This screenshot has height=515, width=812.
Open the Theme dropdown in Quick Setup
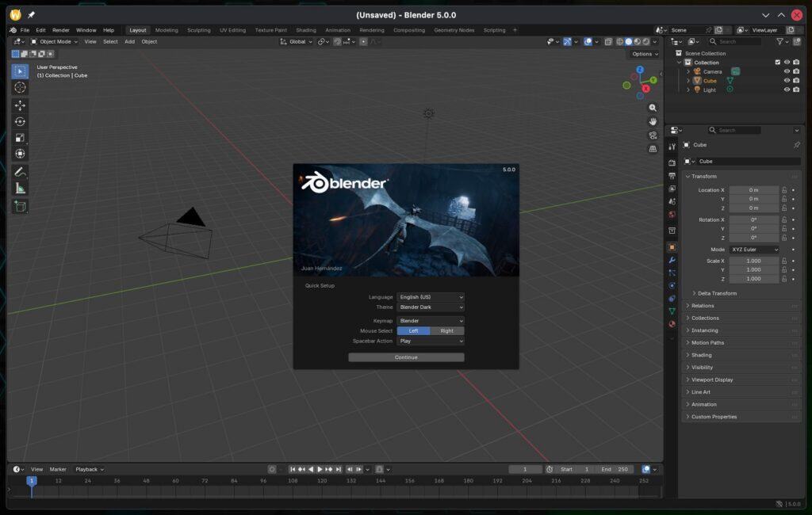click(430, 307)
